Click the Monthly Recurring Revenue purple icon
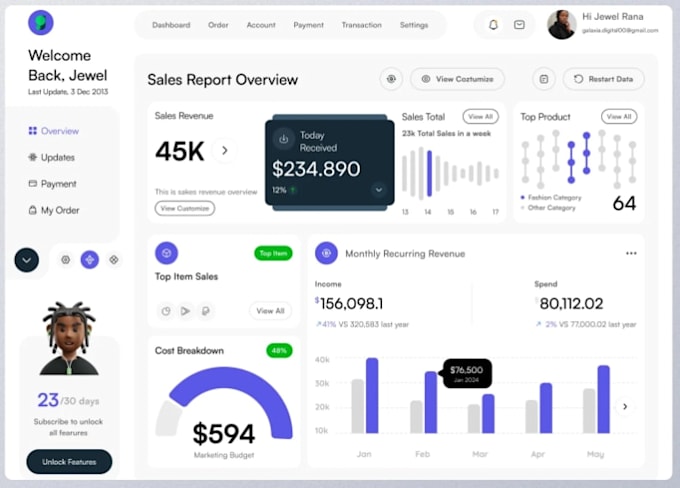Viewport: 680px width, 488px height. [326, 253]
